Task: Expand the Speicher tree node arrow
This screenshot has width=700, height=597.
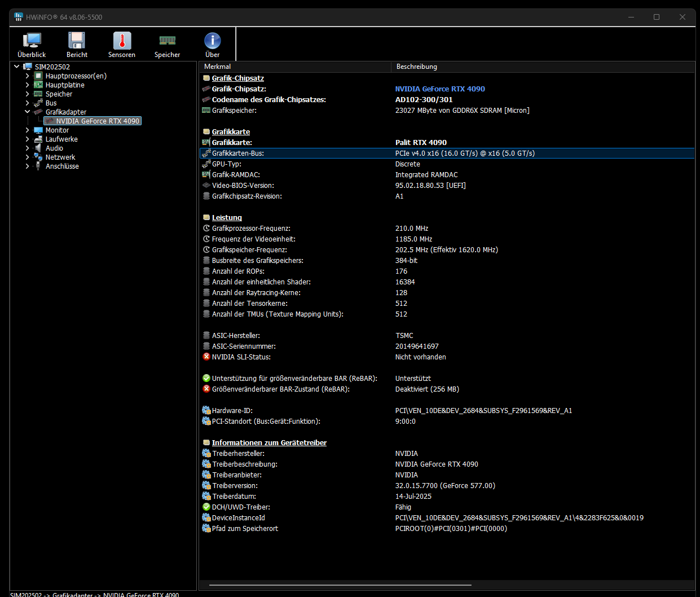Action: pyautogui.click(x=27, y=94)
